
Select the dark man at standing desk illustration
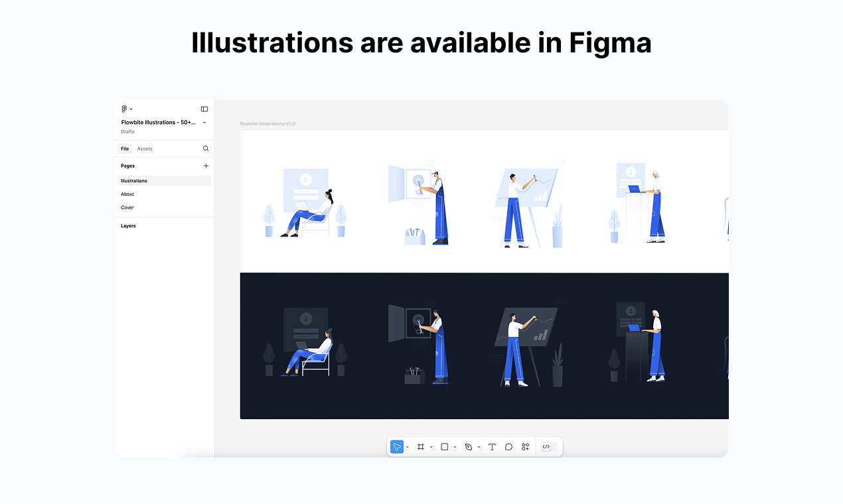click(x=637, y=342)
